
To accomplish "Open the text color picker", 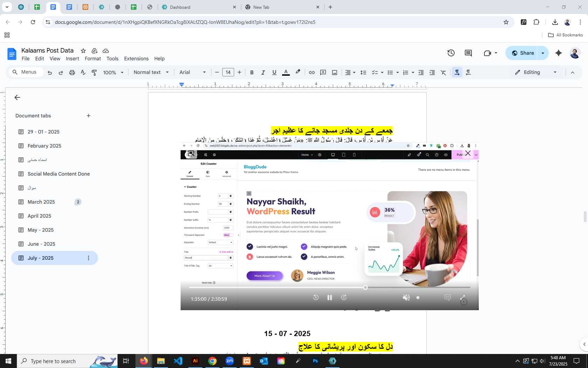I will pyautogui.click(x=286, y=73).
